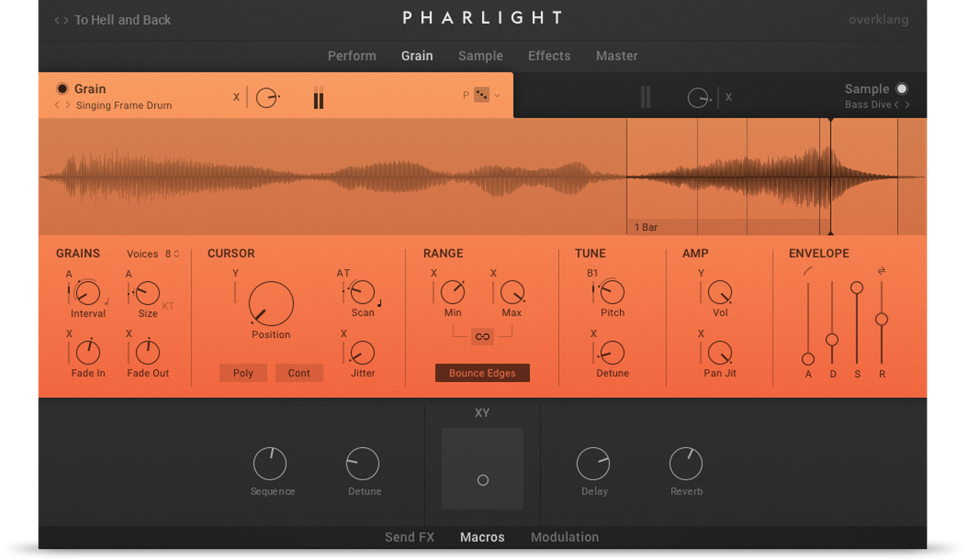966x560 pixels.
Task: Toggle Bounce Edges in Range
Action: click(x=482, y=373)
